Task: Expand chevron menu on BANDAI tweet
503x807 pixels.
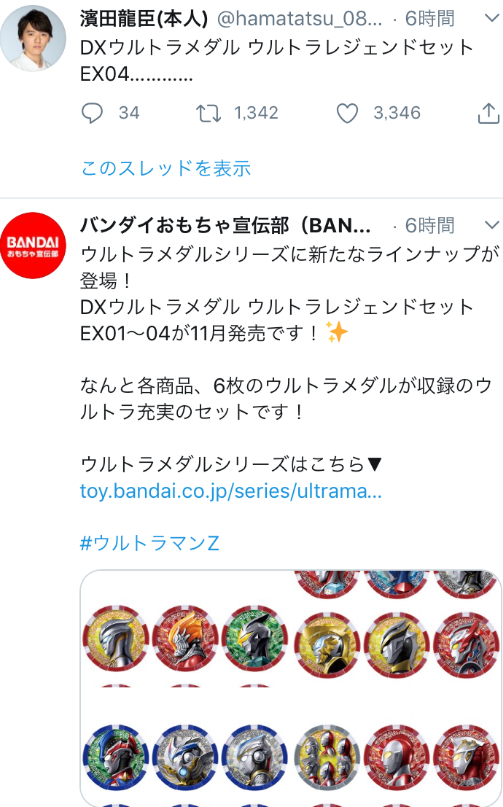Action: (x=492, y=225)
